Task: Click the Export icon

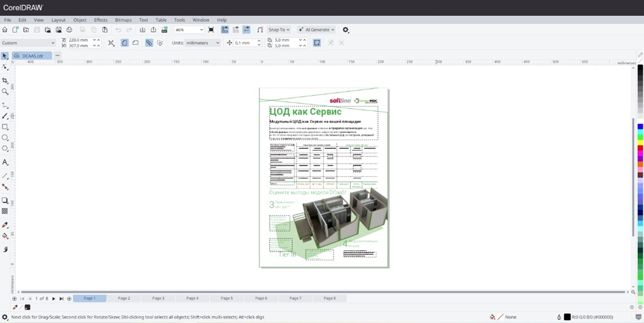Action: pyautogui.click(x=153, y=30)
